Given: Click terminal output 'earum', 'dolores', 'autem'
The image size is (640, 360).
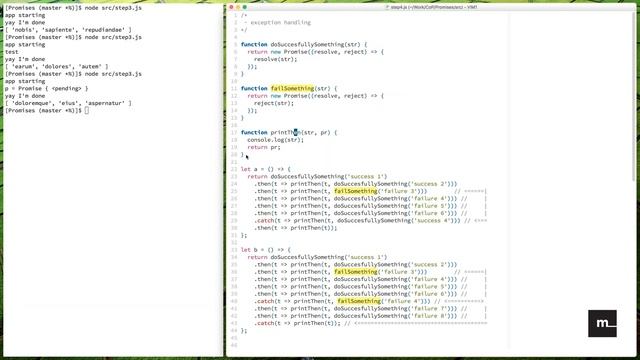Looking at the screenshot, I should click(x=57, y=67).
